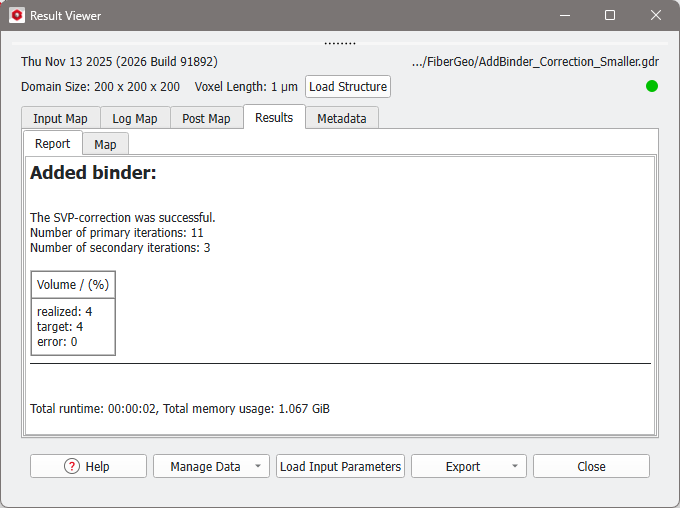Screen dimensions: 680x508
Task: Select the Post Map tab
Action: (206, 118)
